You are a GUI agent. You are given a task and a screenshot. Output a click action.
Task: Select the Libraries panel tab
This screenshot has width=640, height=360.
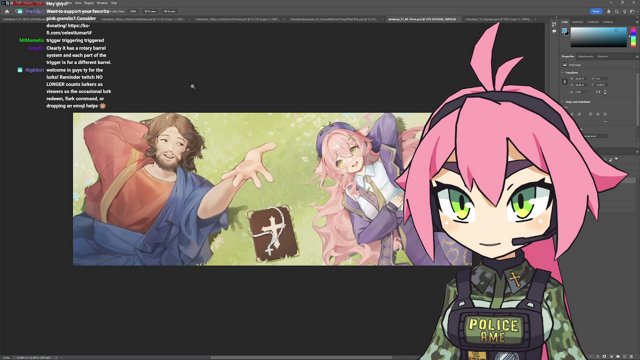pos(602,56)
